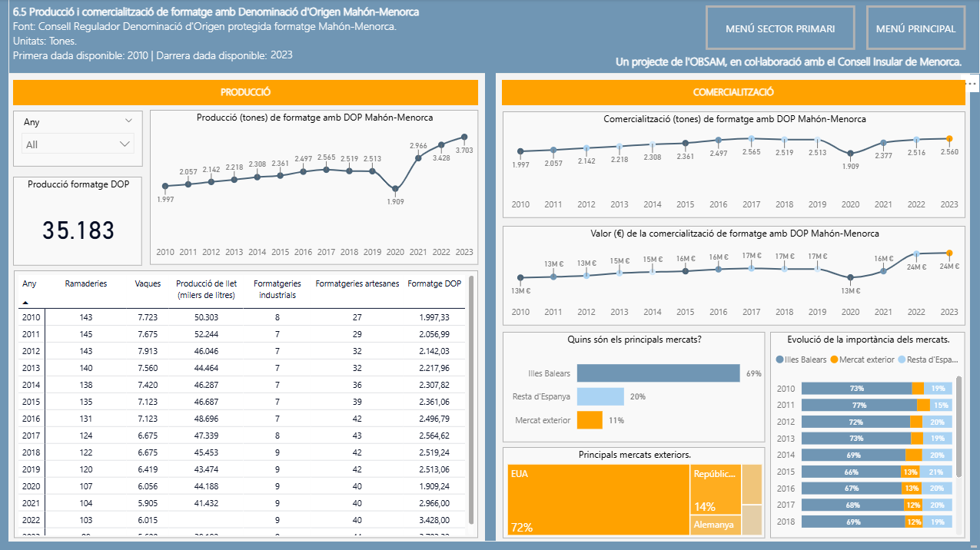Select the EUA 72% treemap tile
Image resolution: width=980 pixels, height=550 pixels.
pyautogui.click(x=597, y=499)
